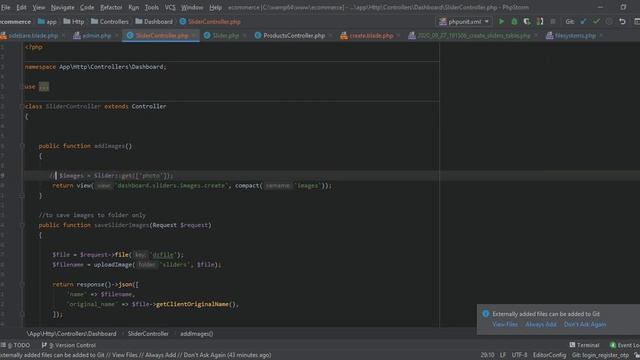Screen dimensions: 640x360
Task: Close the filesystems.php tab
Action: coord(601,36)
